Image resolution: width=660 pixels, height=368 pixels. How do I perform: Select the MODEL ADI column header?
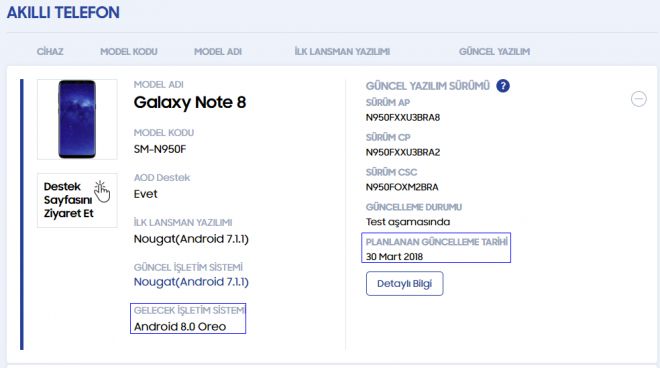[218, 52]
